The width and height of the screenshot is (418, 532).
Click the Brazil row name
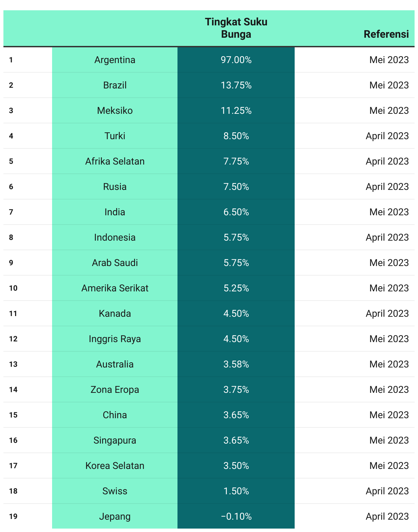click(x=115, y=85)
